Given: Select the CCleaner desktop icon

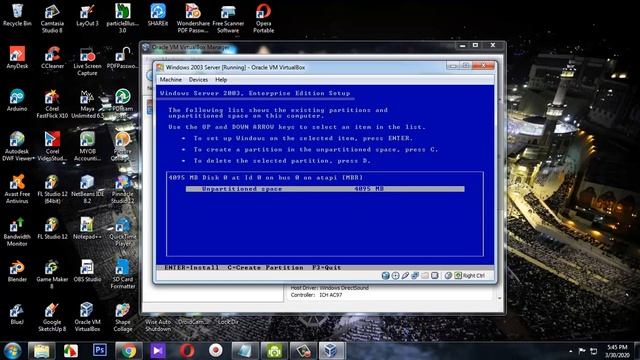Looking at the screenshot, I should [52, 58].
